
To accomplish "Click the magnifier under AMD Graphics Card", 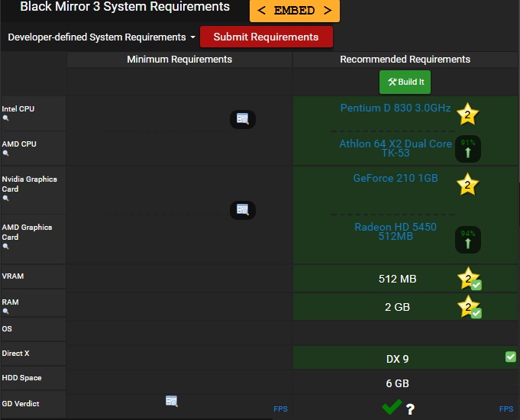I will [5, 247].
